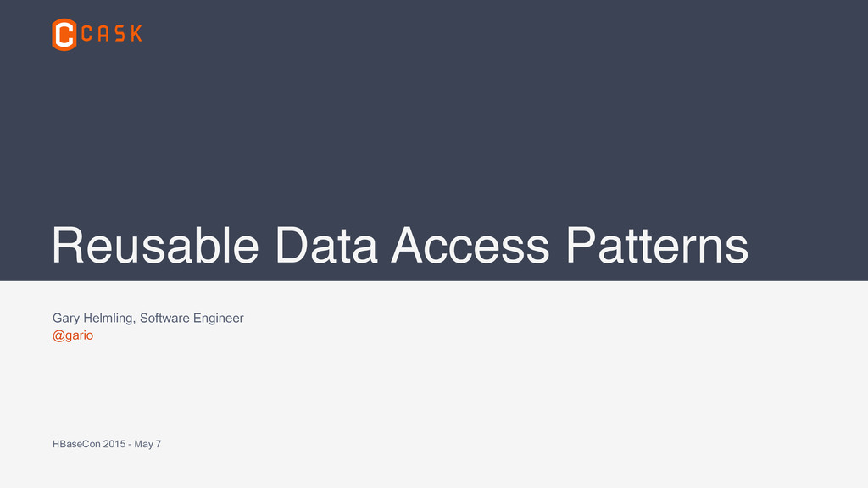Click the orange Cask hexagon logo icon

[x=64, y=34]
